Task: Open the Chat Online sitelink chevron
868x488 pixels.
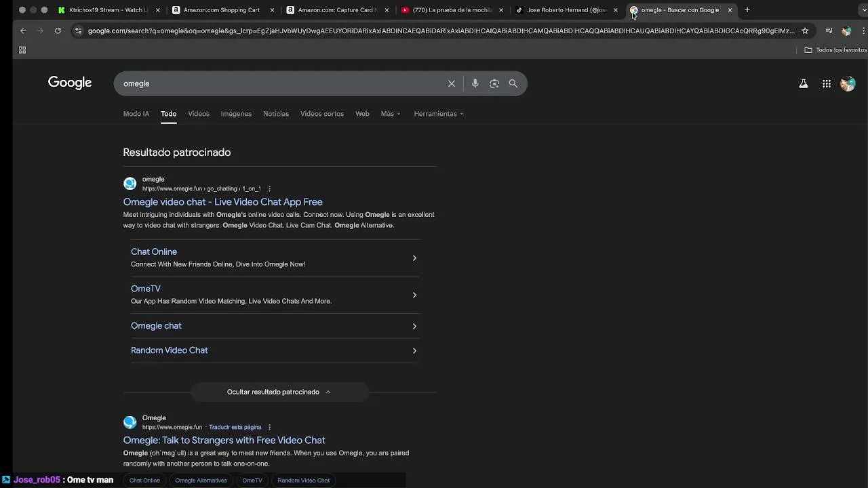Action: click(414, 258)
